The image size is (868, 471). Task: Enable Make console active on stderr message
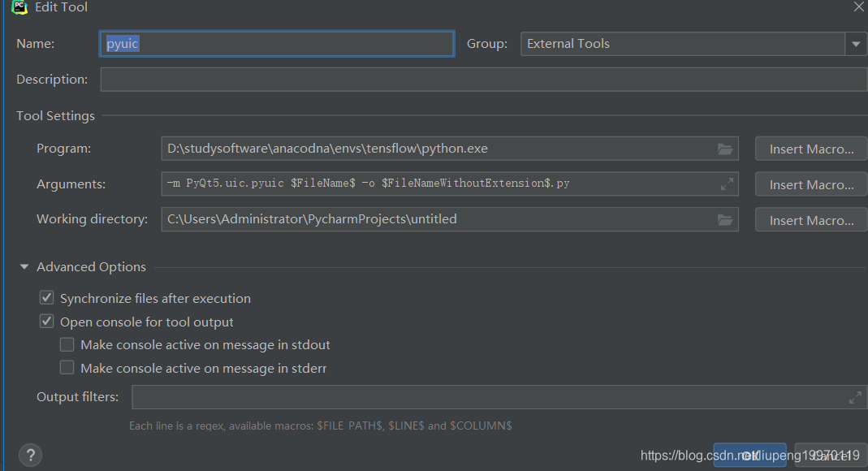pos(67,368)
